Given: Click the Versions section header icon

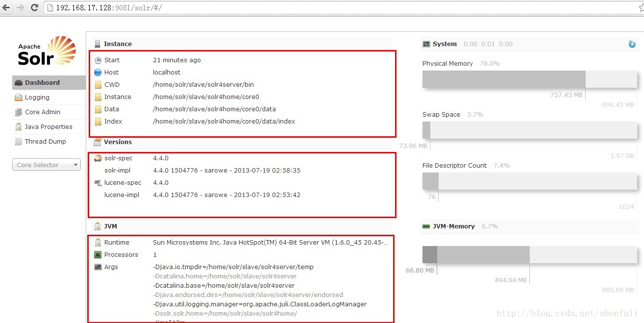Looking at the screenshot, I should pyautogui.click(x=98, y=142).
